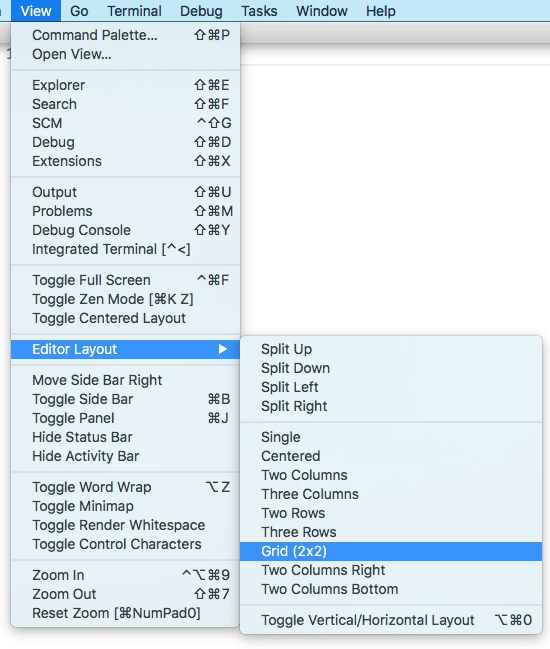Choose Two Columns Right layout

tap(391, 570)
